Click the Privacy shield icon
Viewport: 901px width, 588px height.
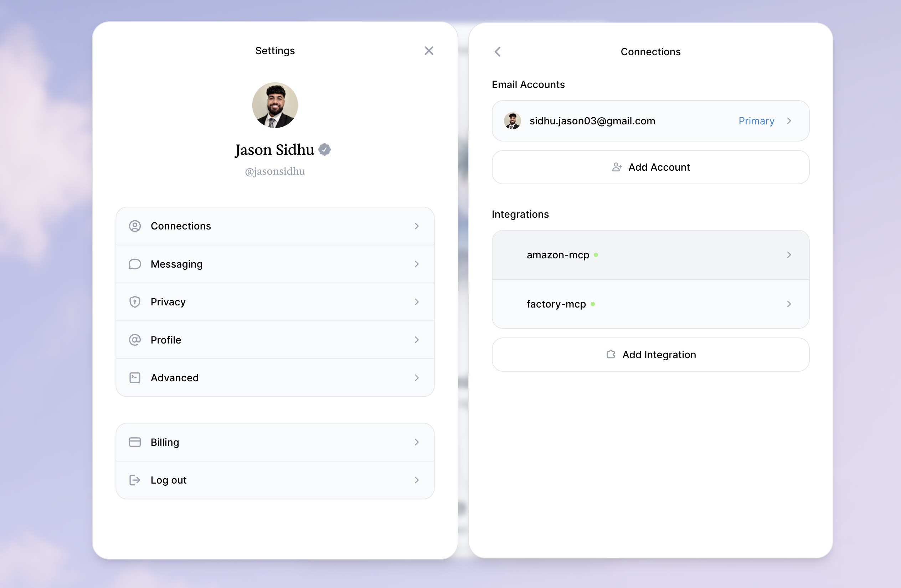[x=135, y=302]
